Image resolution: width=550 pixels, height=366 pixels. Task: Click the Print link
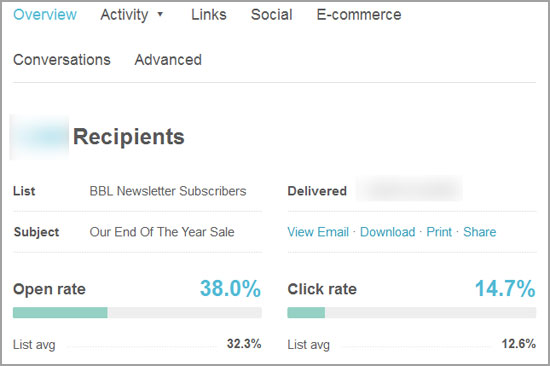pos(439,232)
